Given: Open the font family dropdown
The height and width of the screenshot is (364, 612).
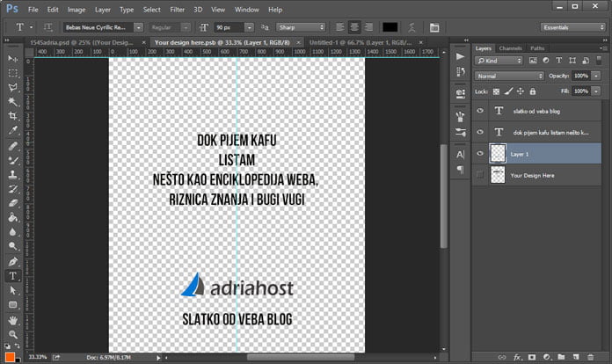Looking at the screenshot, I should (138, 27).
